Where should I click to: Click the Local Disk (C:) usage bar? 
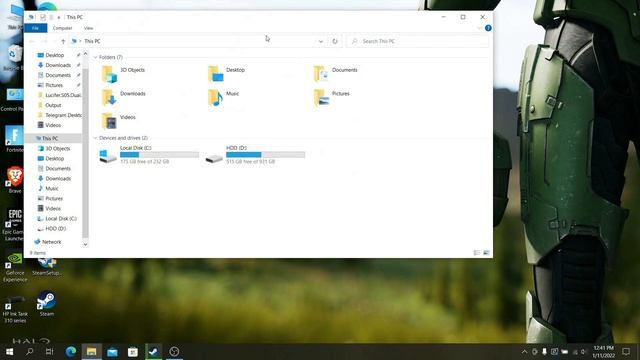(x=159, y=155)
